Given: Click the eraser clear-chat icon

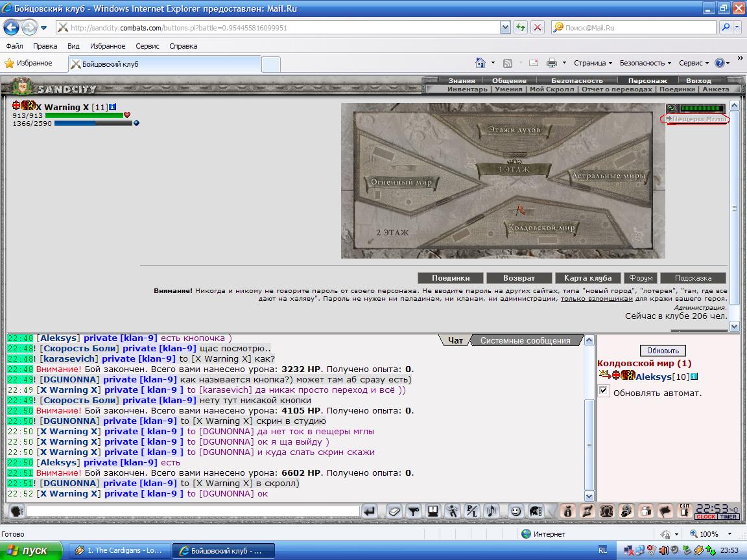Looking at the screenshot, I should (x=394, y=512).
